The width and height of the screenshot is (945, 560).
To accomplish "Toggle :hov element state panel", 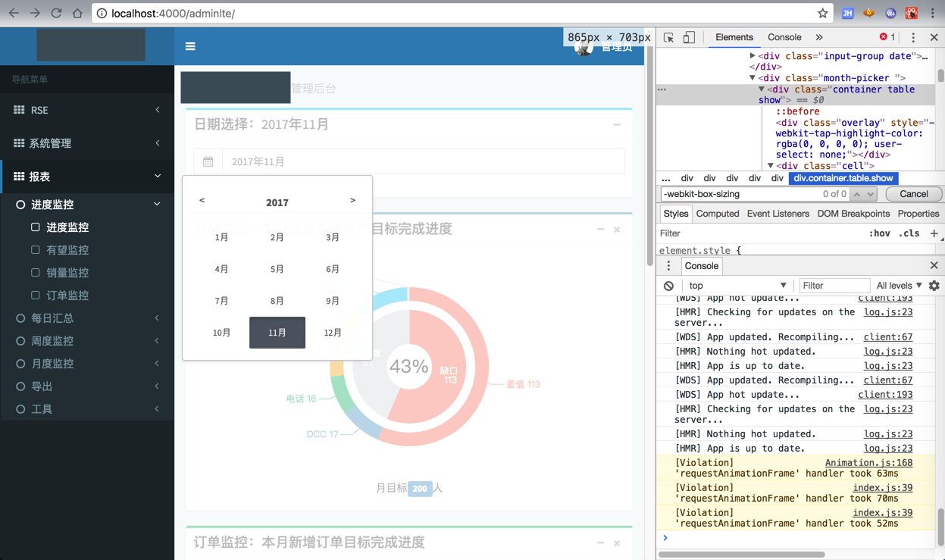I will [x=879, y=233].
